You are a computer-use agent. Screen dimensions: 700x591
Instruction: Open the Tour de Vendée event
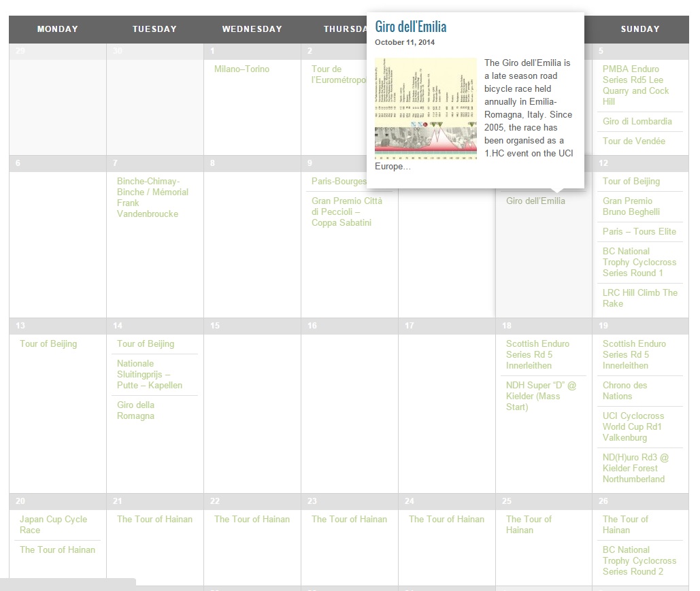pos(633,141)
